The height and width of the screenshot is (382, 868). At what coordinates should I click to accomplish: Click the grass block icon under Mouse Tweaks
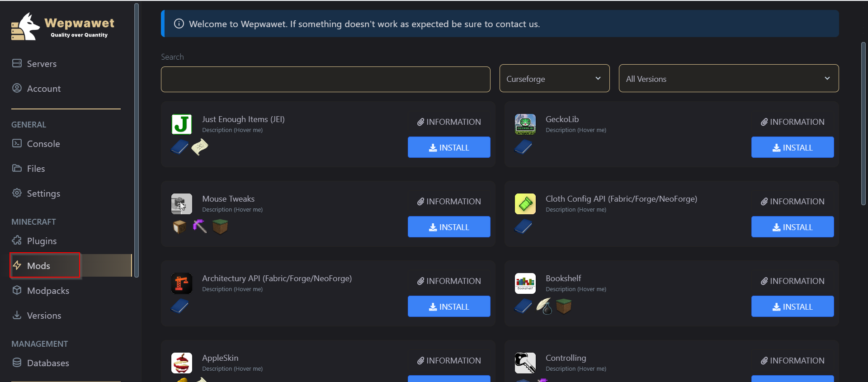(x=220, y=226)
